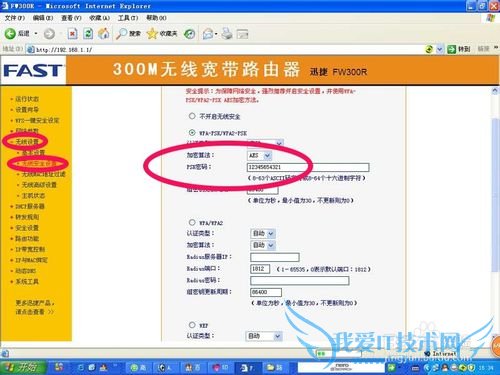The height and width of the screenshot is (375, 500).
Task: Click the IE Forward arrow button
Action: click(x=49, y=34)
